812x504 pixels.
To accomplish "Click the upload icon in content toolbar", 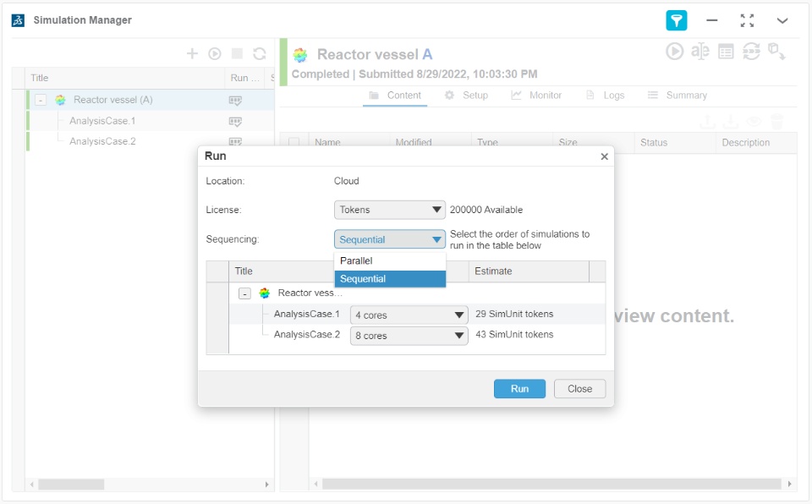I will click(707, 122).
